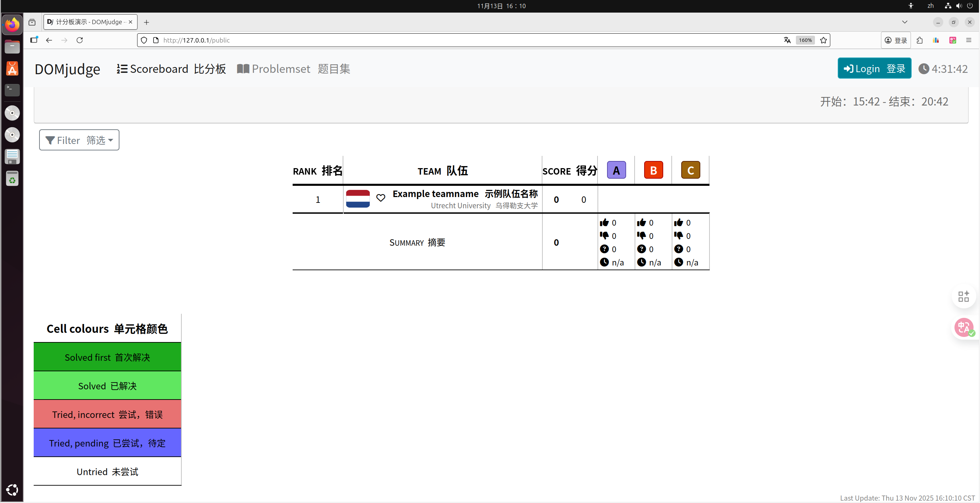Viewport: 980px width, 503px height.
Task: Open the Scoreboard menu item
Action: 171,69
